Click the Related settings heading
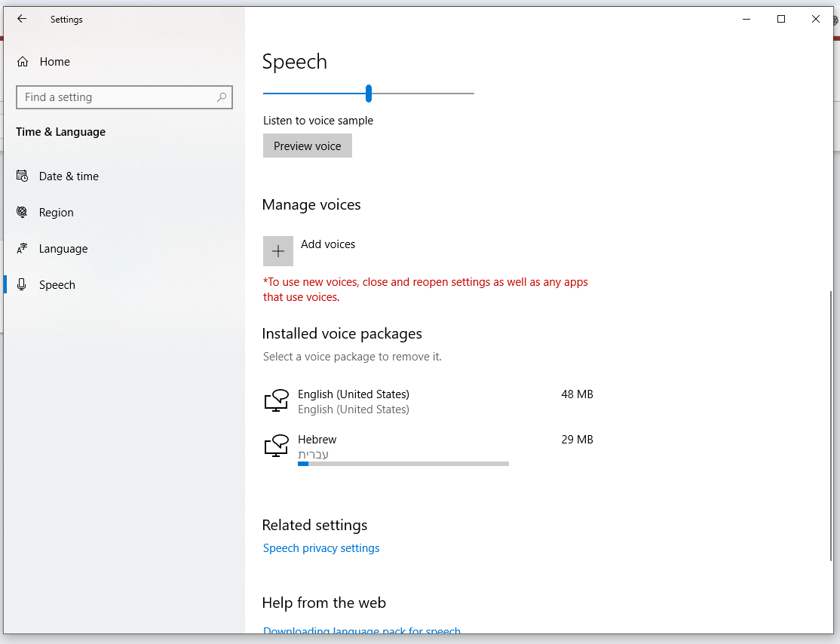This screenshot has width=840, height=644. [314, 525]
